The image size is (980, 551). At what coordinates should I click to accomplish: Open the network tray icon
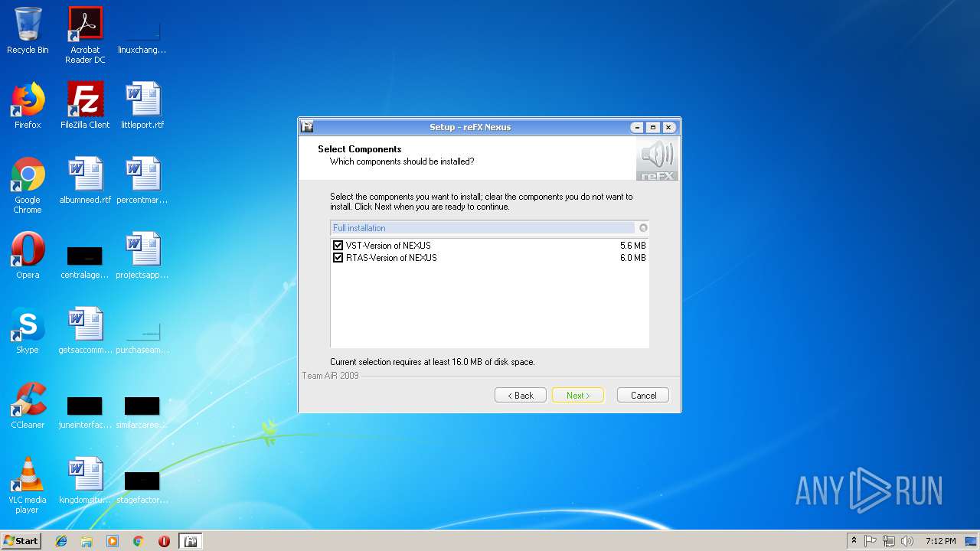click(889, 541)
